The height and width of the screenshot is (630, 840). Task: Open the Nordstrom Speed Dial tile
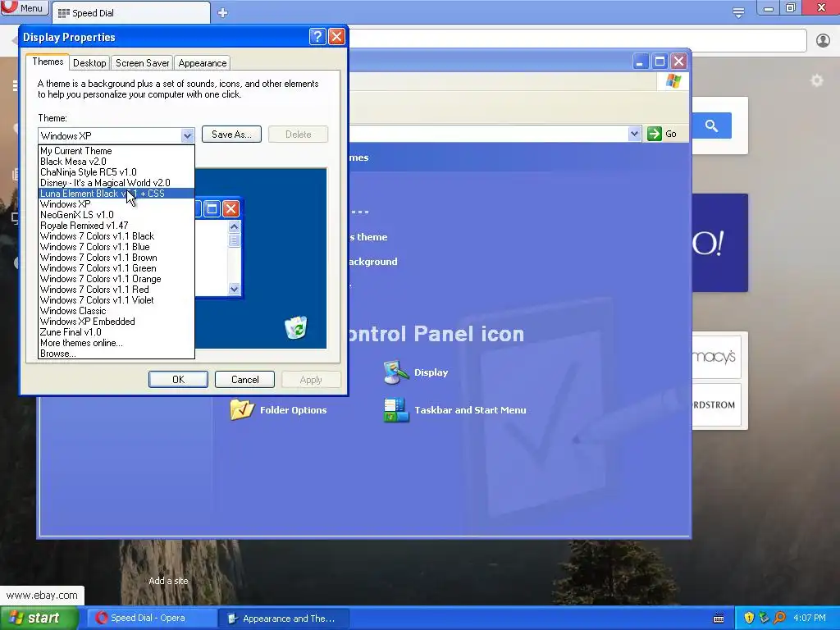pyautogui.click(x=716, y=405)
